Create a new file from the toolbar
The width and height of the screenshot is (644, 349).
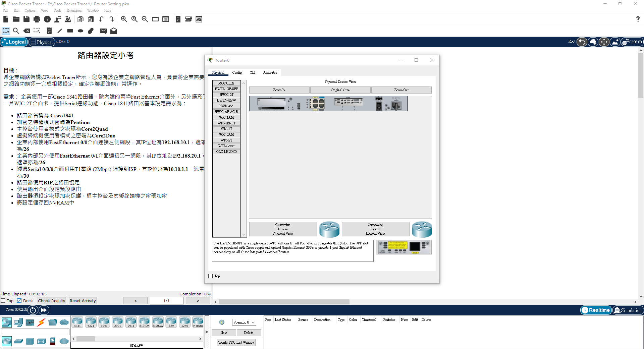click(6, 19)
